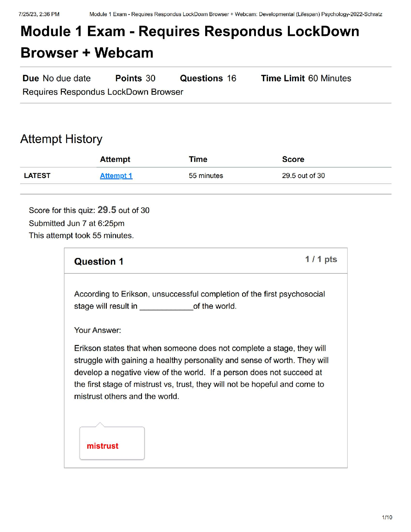This screenshot has width=411, height=532.
Task: Click the Attempt column header
Action: 115,159
